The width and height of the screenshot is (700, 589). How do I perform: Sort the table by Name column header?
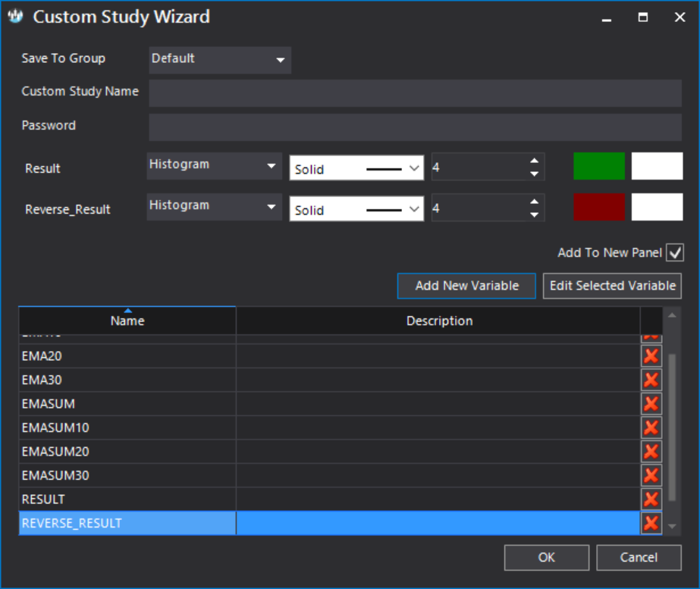(127, 321)
